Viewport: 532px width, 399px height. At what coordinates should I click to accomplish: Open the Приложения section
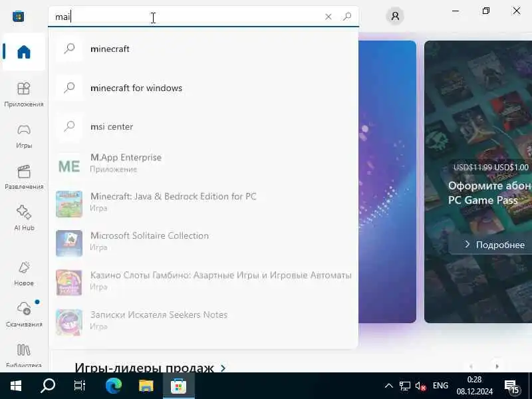pyautogui.click(x=24, y=94)
